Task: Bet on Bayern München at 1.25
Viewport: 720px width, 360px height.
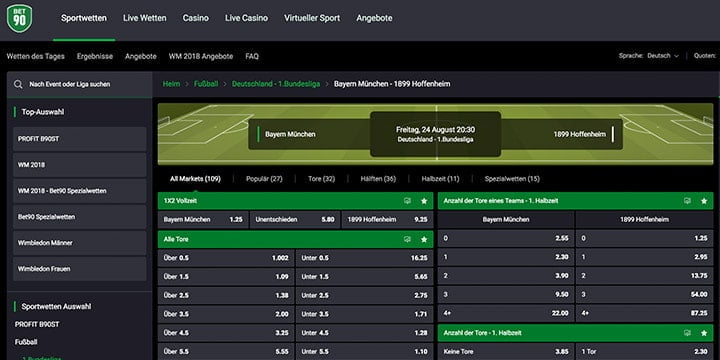Action: pyautogui.click(x=203, y=220)
